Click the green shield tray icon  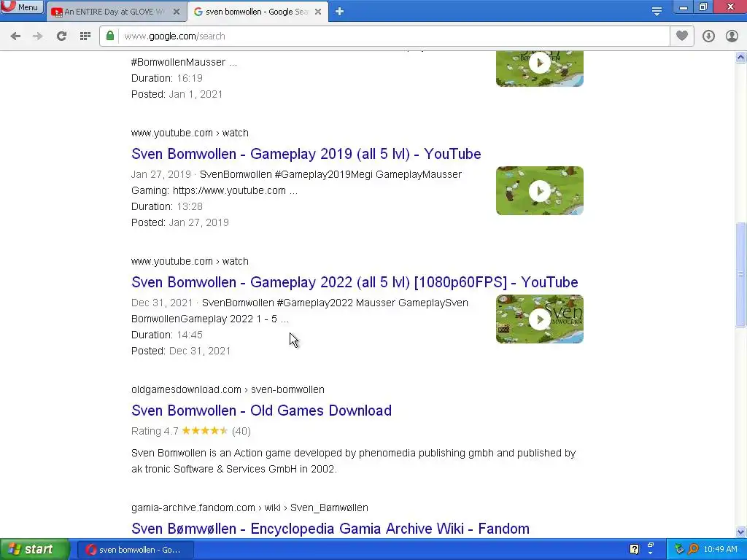point(679,550)
